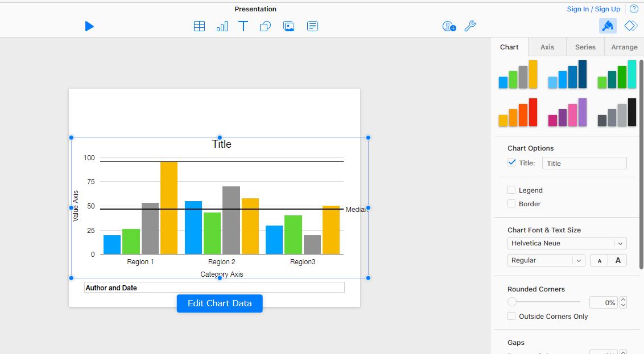Screen dimensions: 644x354
Task: Toggle the Format paintbrush panel
Action: pyautogui.click(x=608, y=26)
